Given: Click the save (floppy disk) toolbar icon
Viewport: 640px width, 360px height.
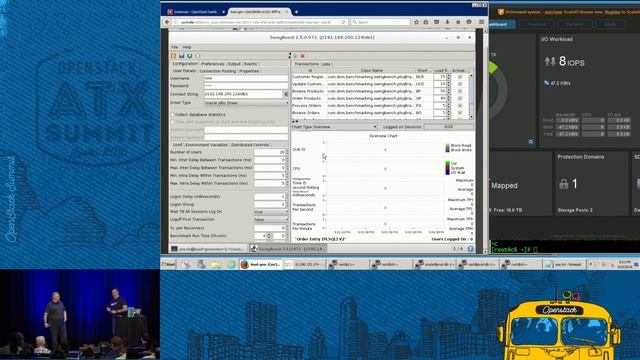Looking at the screenshot, I should point(182,56).
